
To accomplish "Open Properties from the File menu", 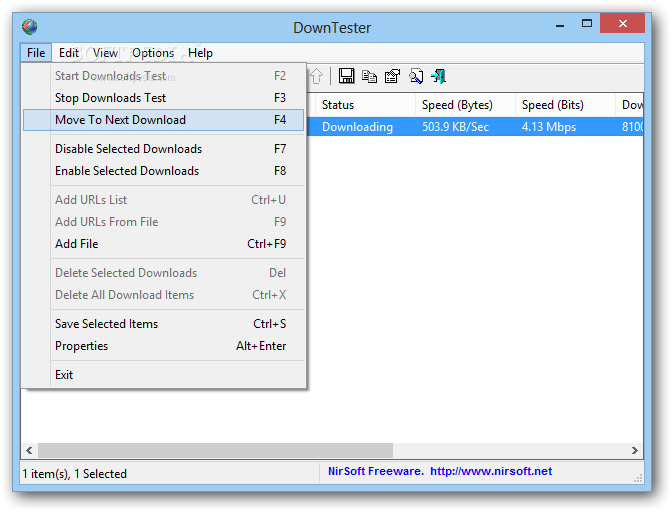I will (x=164, y=346).
